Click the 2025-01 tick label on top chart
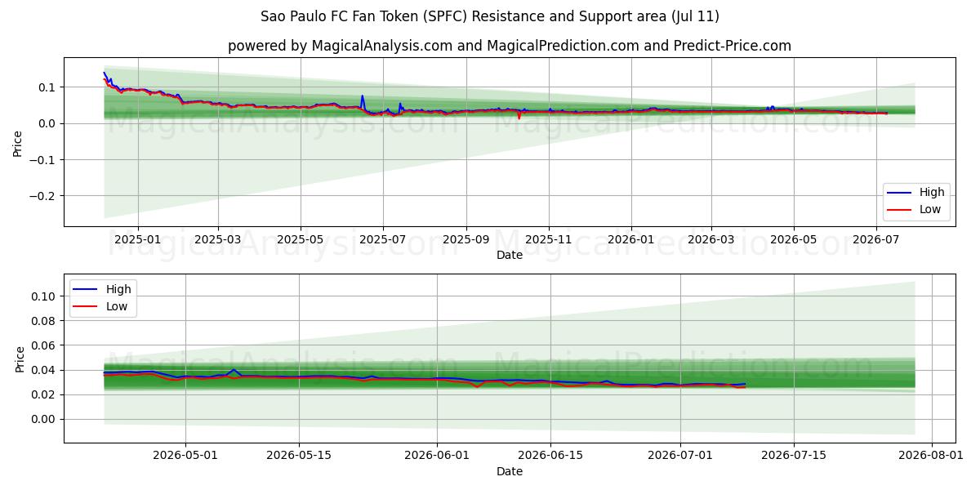980x490 pixels. pyautogui.click(x=137, y=239)
